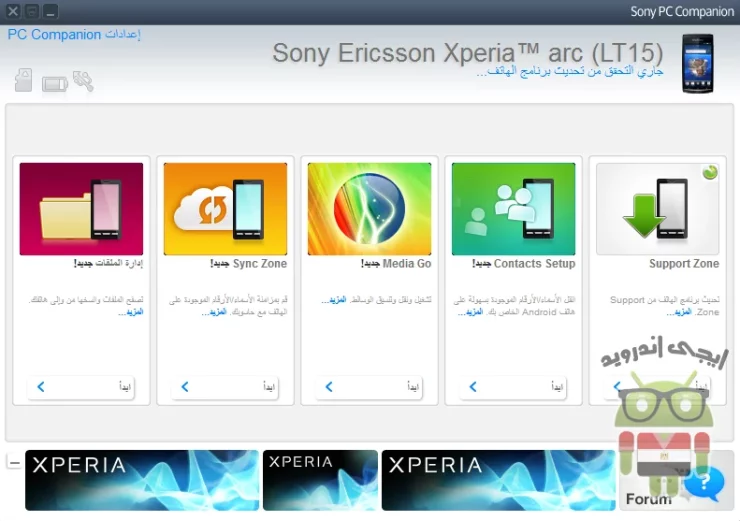Start the File Manager application button

tap(81, 387)
